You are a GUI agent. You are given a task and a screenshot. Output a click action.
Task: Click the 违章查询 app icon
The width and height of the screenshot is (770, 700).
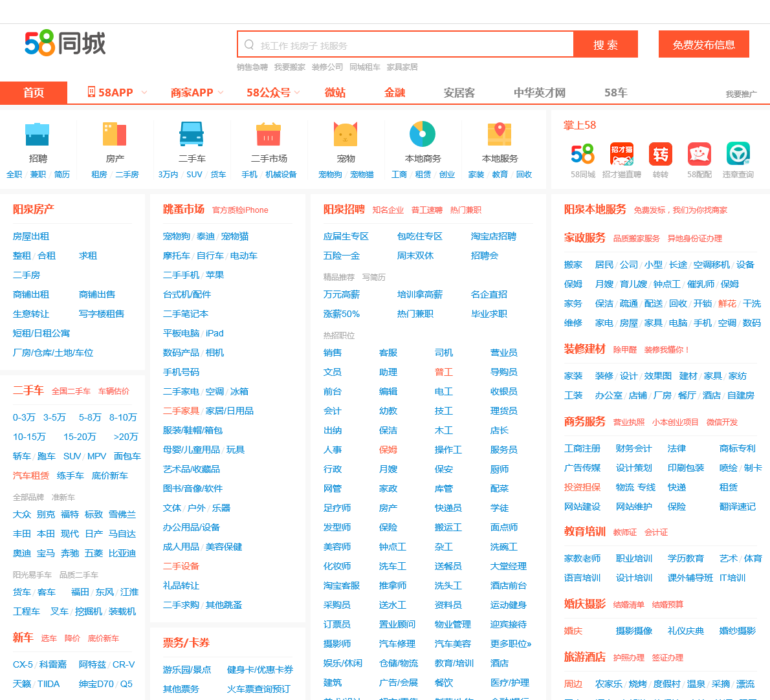pos(738,155)
